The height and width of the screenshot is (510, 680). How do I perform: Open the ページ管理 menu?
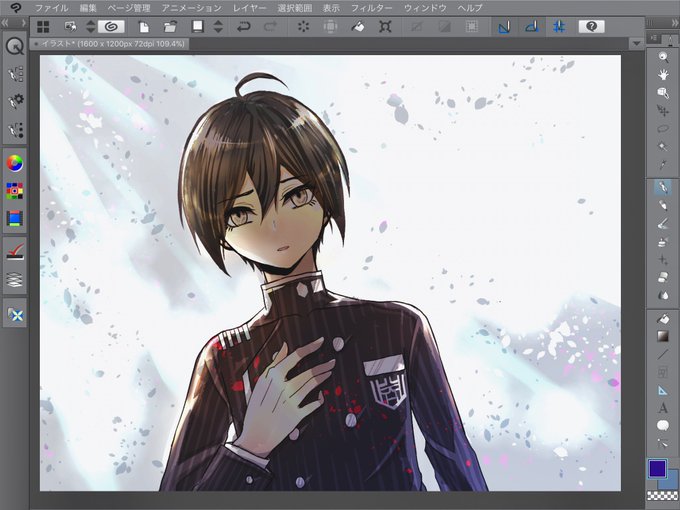coord(129,8)
